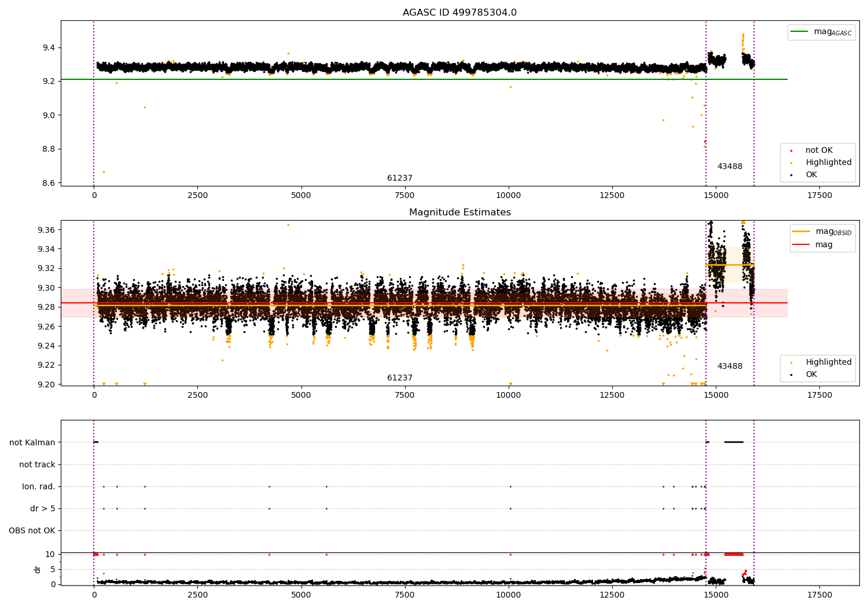Click 'not OK' legend entry in top plot
The image size is (868, 608).
click(x=812, y=151)
